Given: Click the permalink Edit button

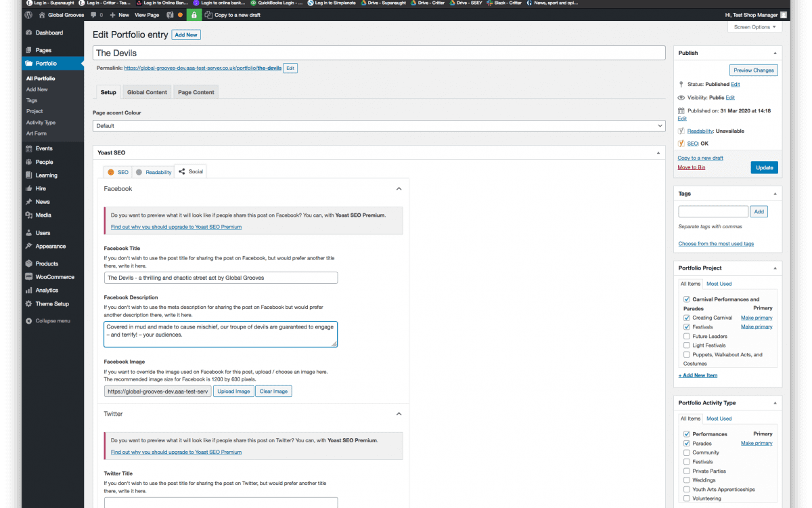Looking at the screenshot, I should click(x=290, y=68).
